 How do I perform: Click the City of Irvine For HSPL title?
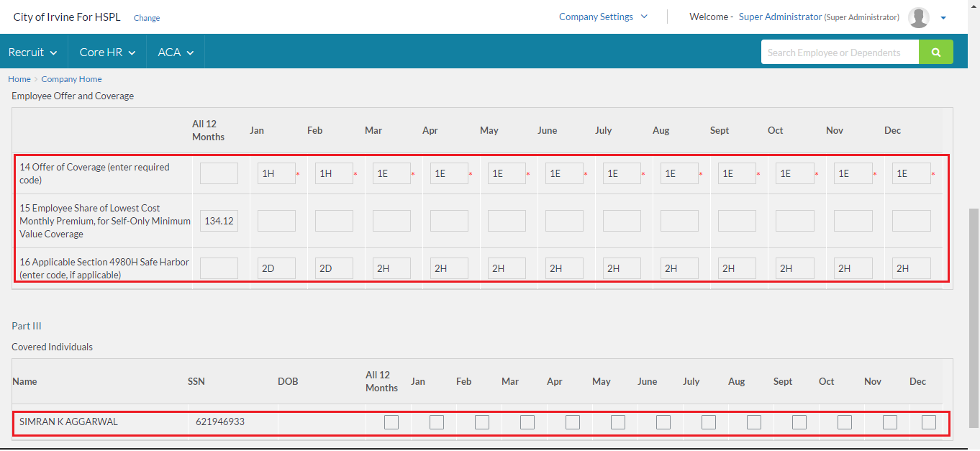click(x=67, y=17)
